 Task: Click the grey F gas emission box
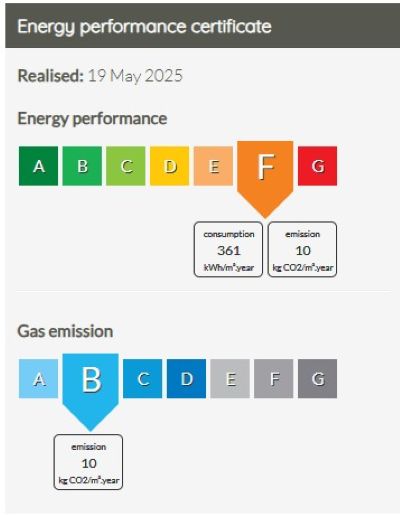tap(274, 379)
